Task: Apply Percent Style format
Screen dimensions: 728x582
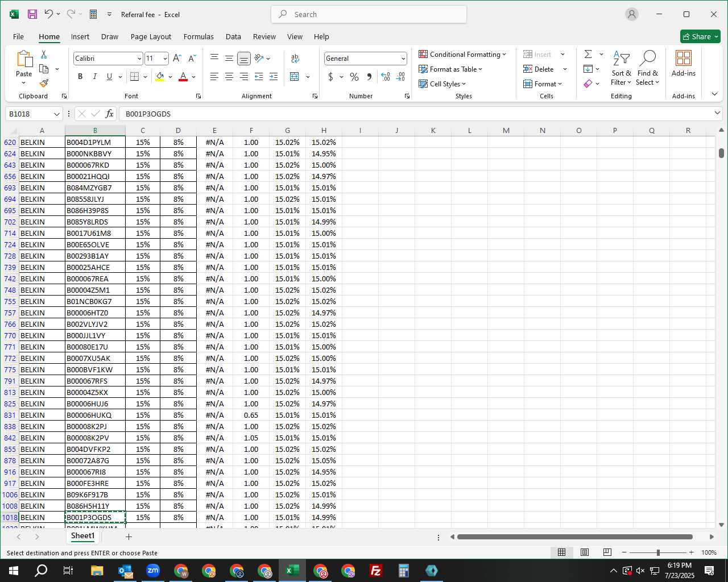Action: (x=354, y=76)
